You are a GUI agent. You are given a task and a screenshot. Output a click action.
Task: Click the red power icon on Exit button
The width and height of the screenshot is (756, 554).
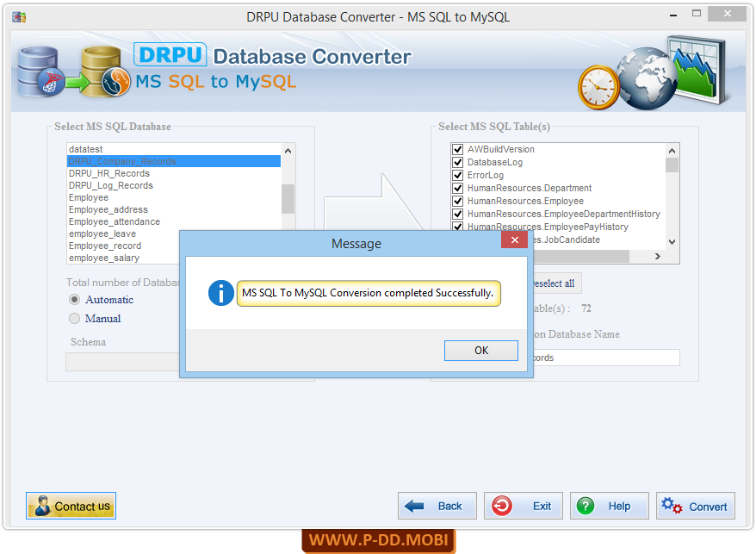tap(502, 506)
